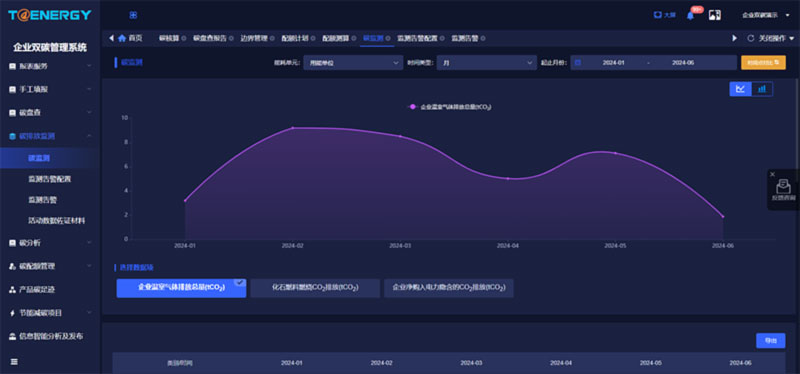Screen dimensions: 800x374
Task: Close the 配额计划 tab with its x icon
Action: click(313, 38)
